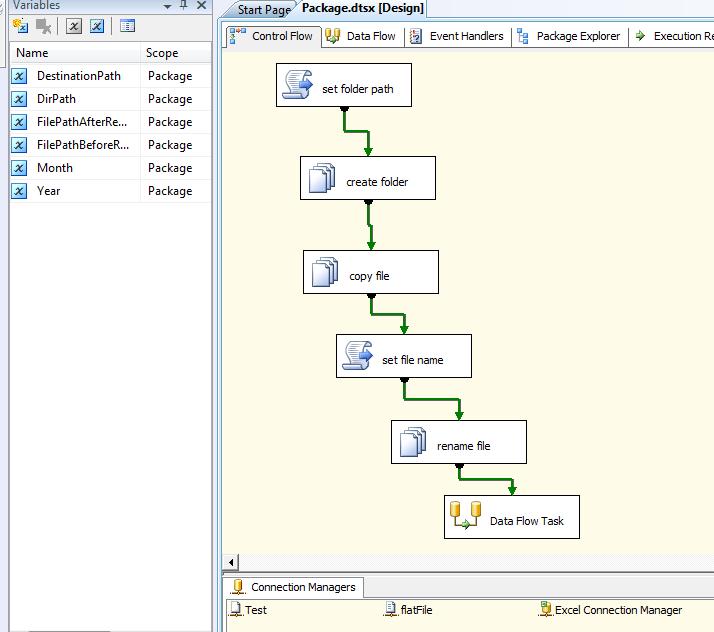The width and height of the screenshot is (714, 632).
Task: Open the Event Handlers tab
Action: coord(458,36)
